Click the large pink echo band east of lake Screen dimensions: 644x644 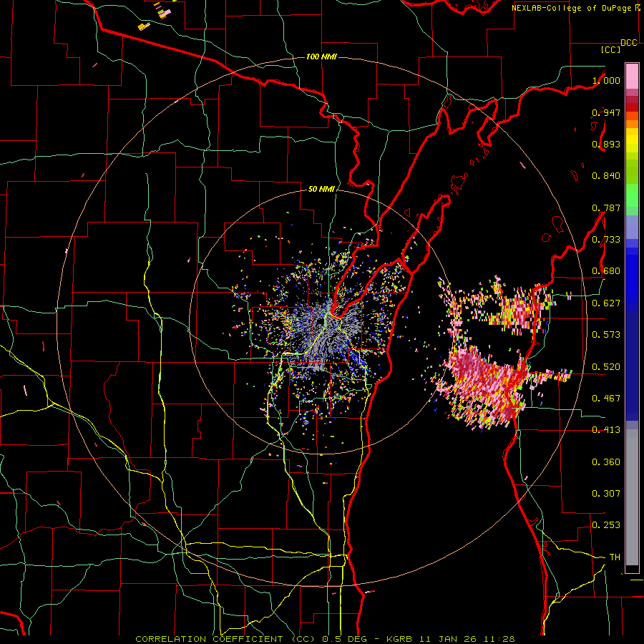pyautogui.click(x=484, y=386)
